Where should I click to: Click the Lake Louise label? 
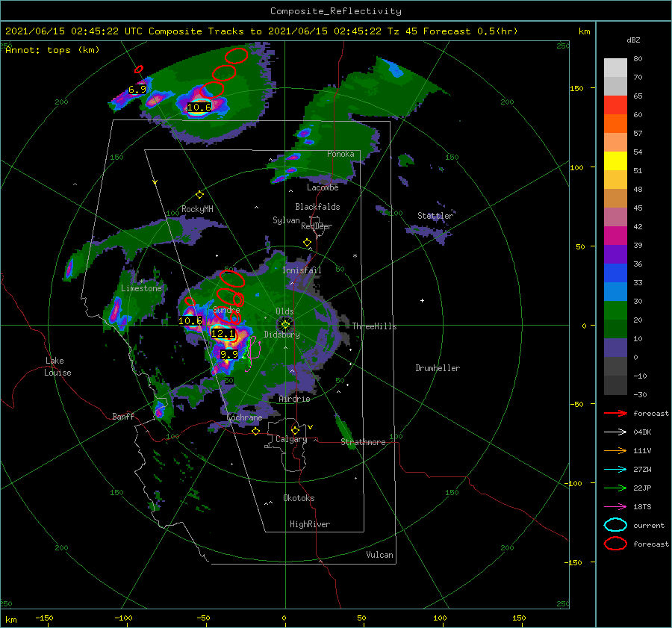point(57,367)
